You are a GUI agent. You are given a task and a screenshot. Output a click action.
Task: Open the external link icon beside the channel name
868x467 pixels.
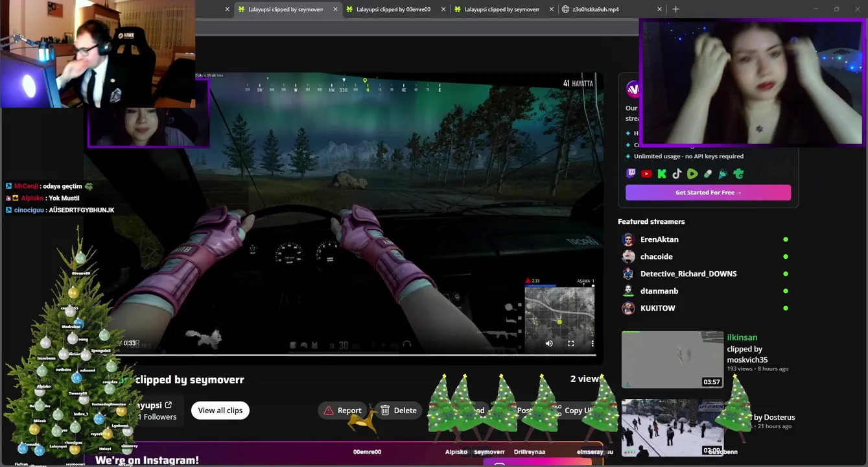click(169, 405)
